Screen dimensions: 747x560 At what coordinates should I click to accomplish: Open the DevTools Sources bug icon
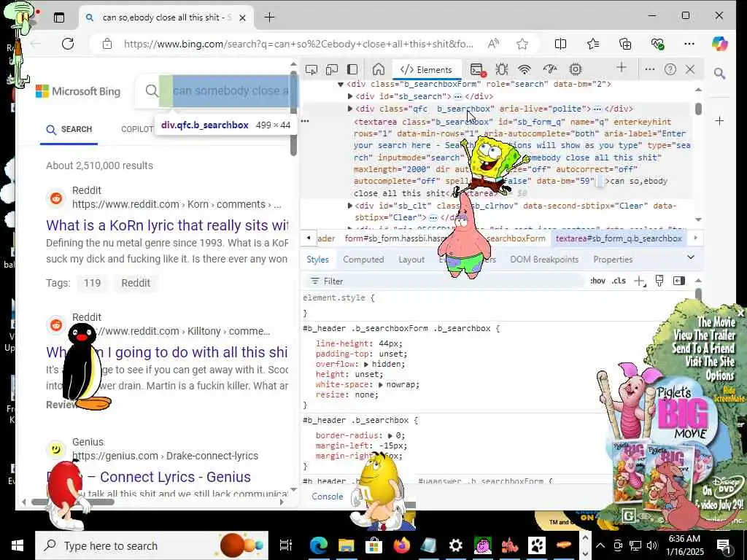pyautogui.click(x=501, y=69)
